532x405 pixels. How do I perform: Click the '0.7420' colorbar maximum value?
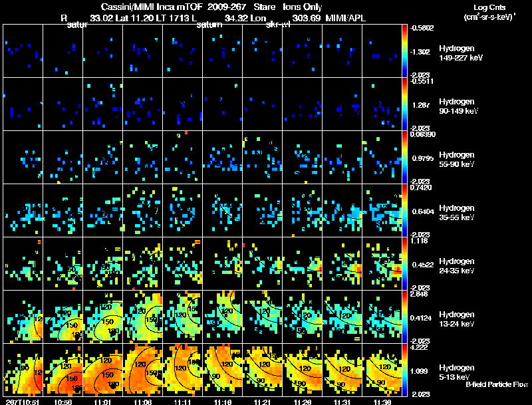click(x=421, y=188)
